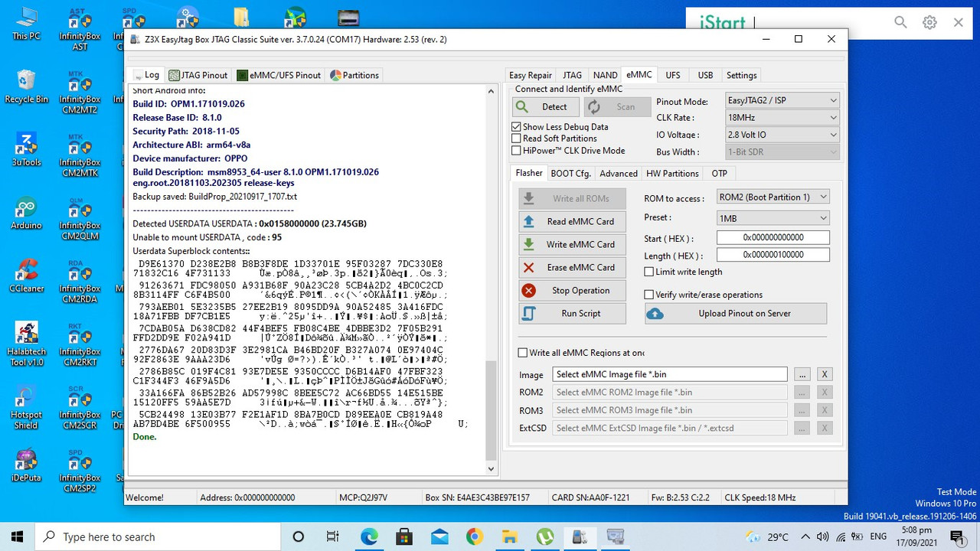Open the CLK Rate dropdown

(782, 118)
